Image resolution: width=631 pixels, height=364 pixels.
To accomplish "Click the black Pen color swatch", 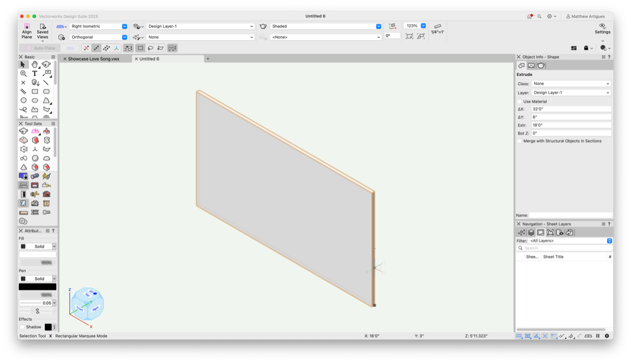I will point(38,287).
